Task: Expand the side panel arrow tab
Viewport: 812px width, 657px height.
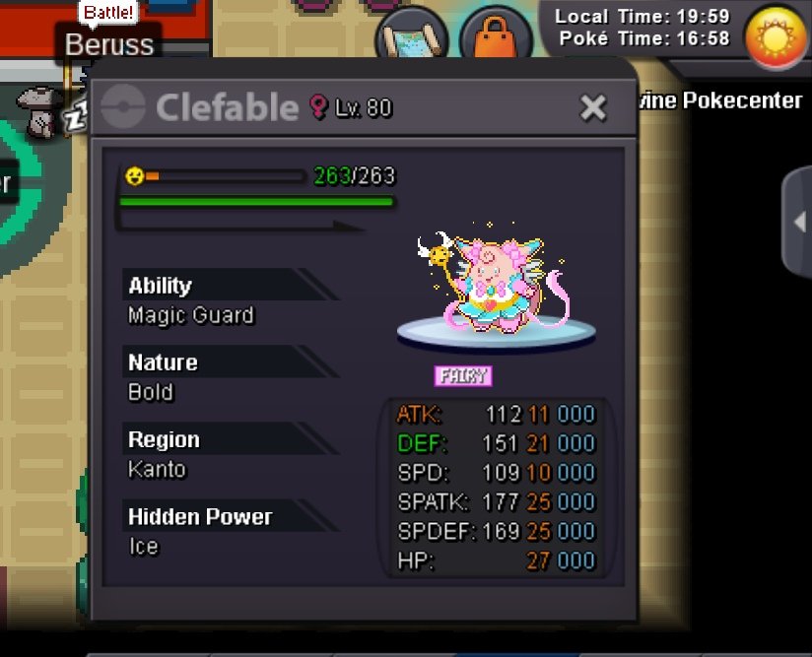Action: coord(797,223)
